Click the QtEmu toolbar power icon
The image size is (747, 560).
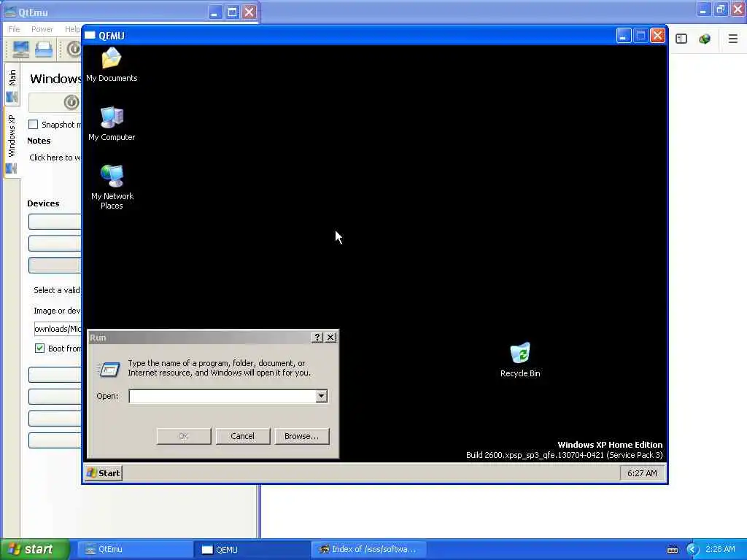[x=74, y=50]
